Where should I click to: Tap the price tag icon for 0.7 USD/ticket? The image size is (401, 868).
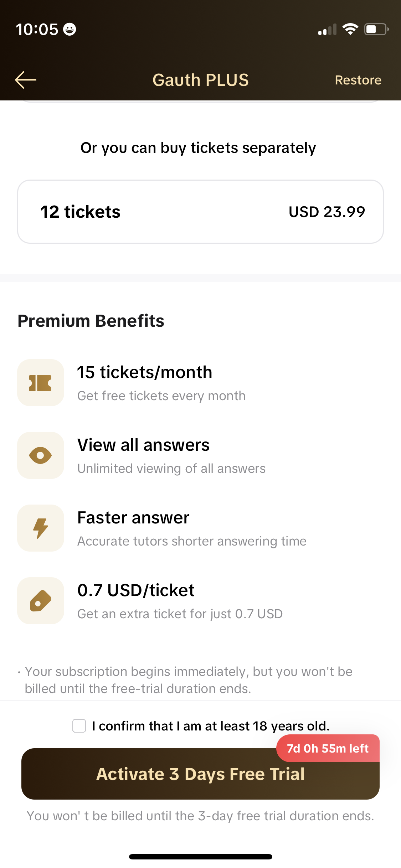(x=41, y=601)
